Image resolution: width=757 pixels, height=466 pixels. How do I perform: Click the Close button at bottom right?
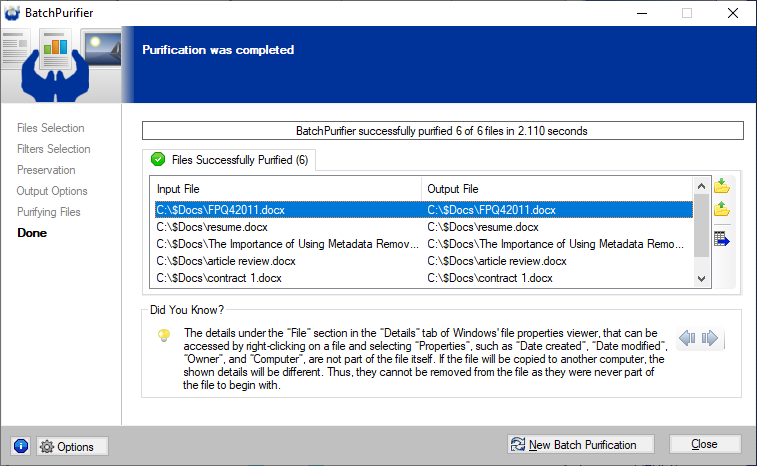pyautogui.click(x=705, y=444)
